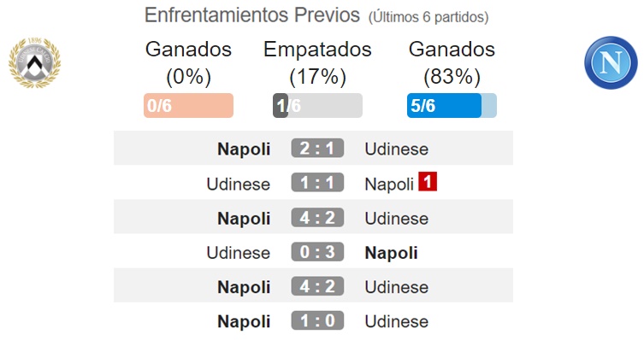The image size is (644, 340).
Task: Click the Napoli blue N logo
Action: coord(611,62)
